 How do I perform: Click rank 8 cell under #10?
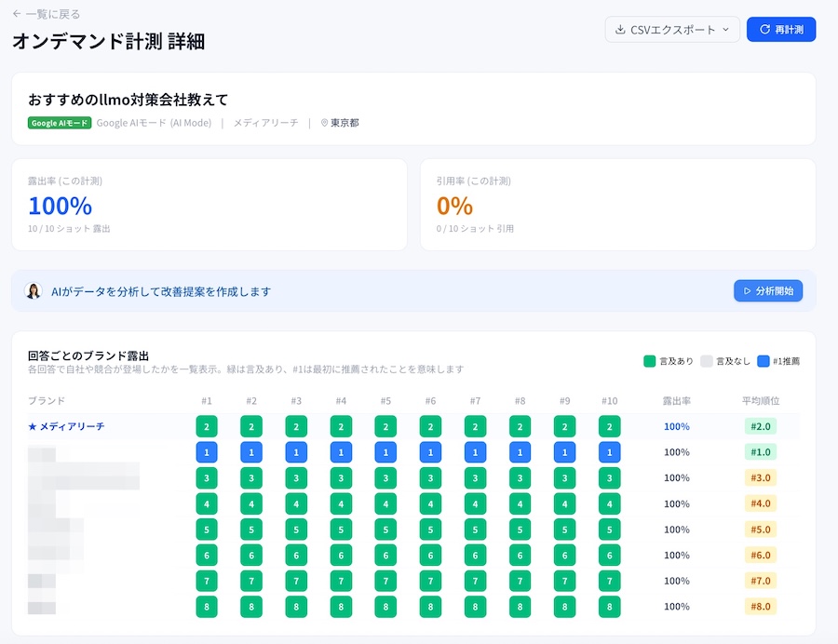point(609,607)
